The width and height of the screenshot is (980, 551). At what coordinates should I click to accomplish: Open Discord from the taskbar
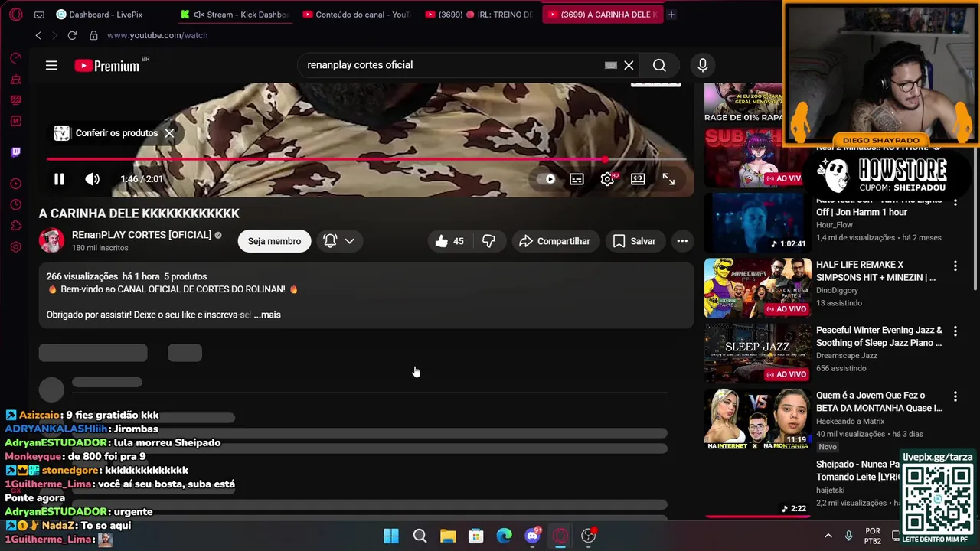pyautogui.click(x=533, y=536)
